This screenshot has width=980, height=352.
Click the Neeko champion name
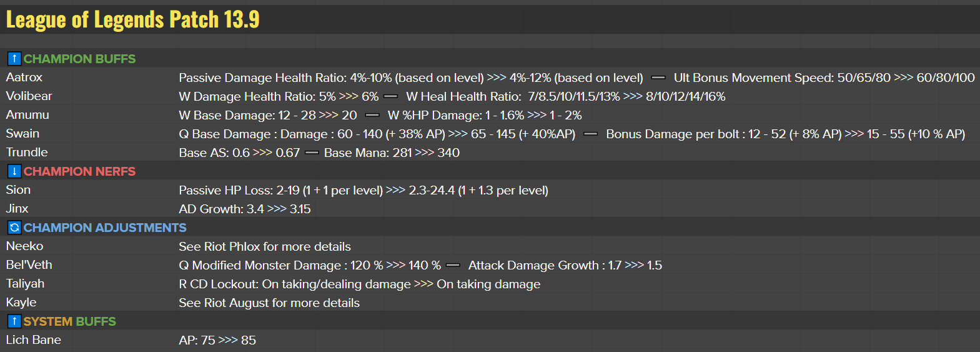click(x=24, y=246)
